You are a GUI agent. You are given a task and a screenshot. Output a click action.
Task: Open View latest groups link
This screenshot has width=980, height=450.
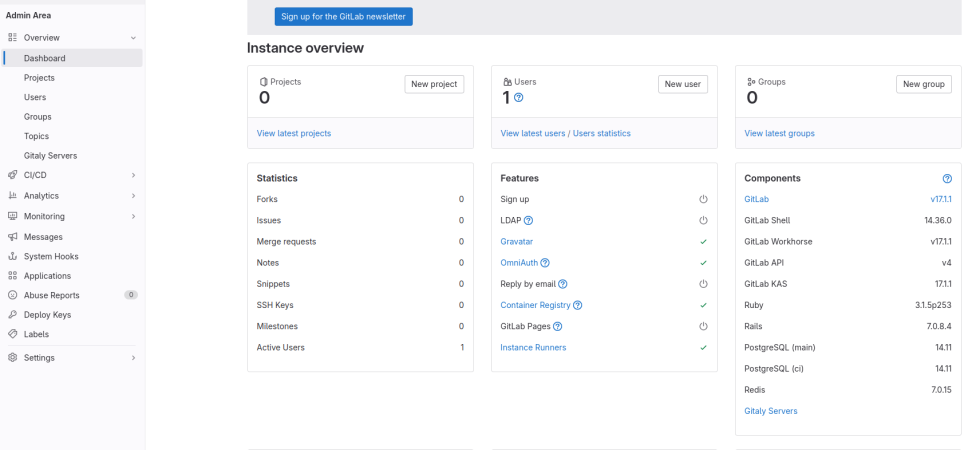click(x=779, y=133)
